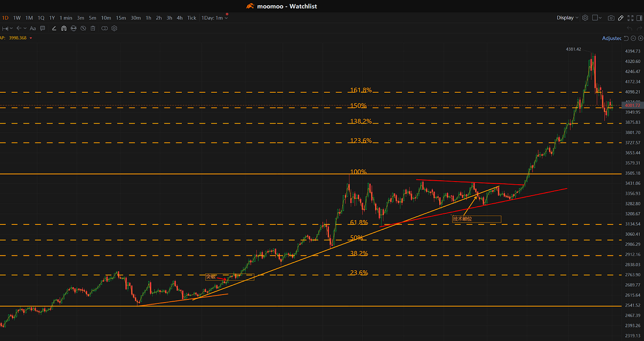Screen dimensions: 644x341
Task: Take a chart screenshot with camera icon
Action: pyautogui.click(x=611, y=18)
